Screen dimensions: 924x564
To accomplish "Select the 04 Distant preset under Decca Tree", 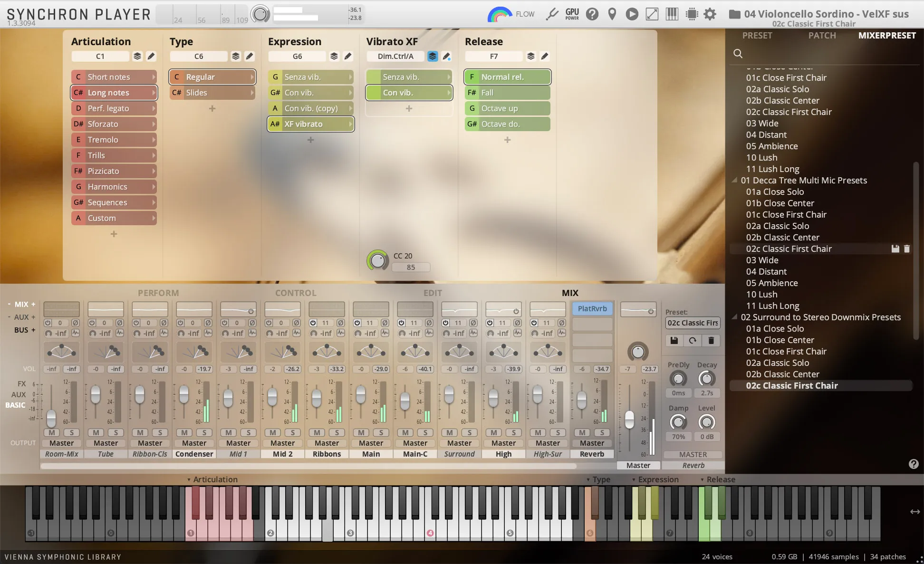I will pyautogui.click(x=766, y=271).
